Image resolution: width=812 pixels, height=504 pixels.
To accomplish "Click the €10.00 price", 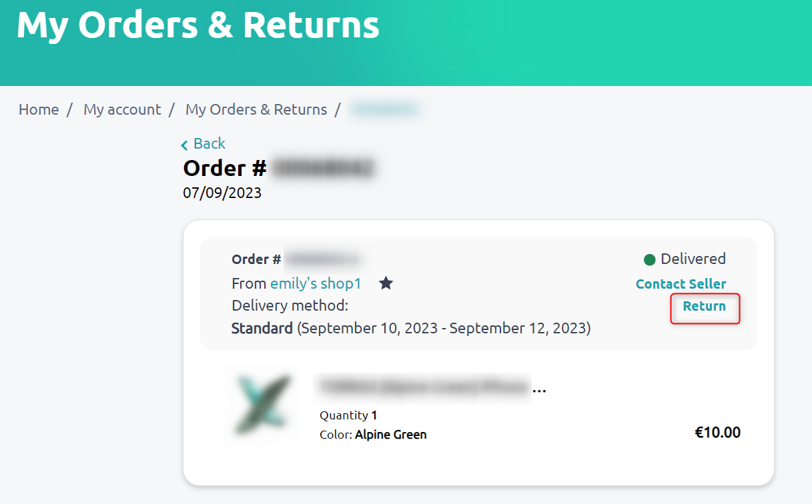I will point(717,432).
